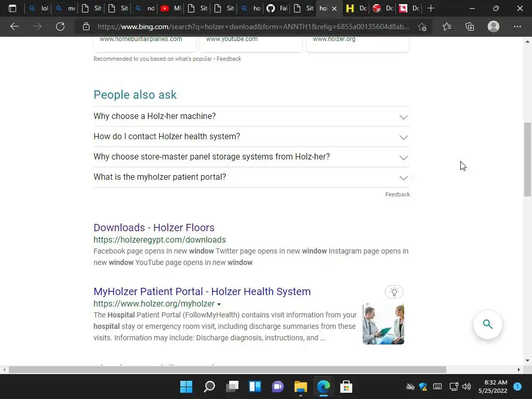
Task: Expand 'What is the myholzer patient portal?'
Action: click(x=251, y=177)
